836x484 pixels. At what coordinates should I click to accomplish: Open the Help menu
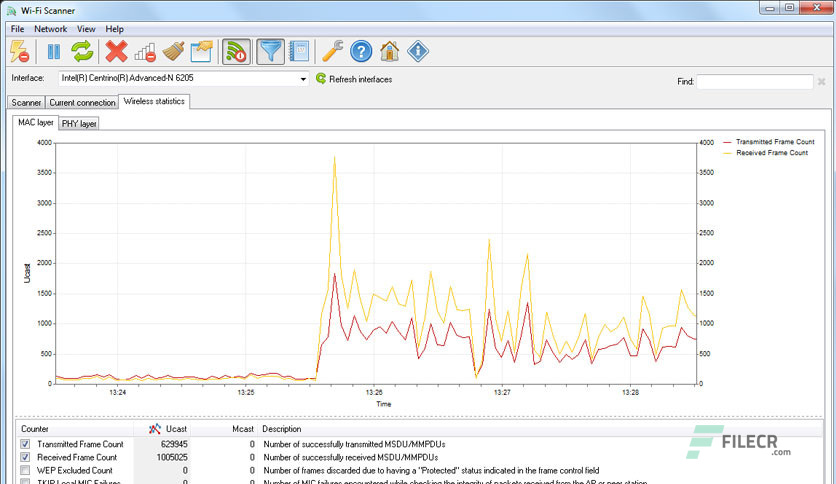(x=114, y=29)
